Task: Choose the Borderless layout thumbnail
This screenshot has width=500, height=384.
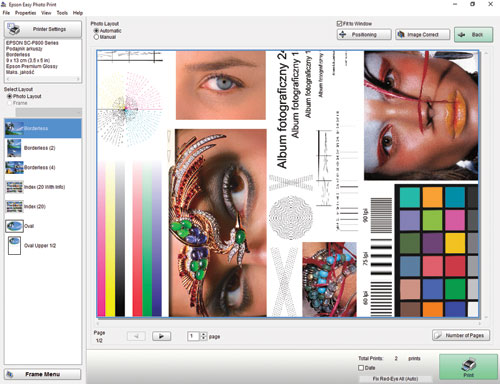Action: coord(43,128)
